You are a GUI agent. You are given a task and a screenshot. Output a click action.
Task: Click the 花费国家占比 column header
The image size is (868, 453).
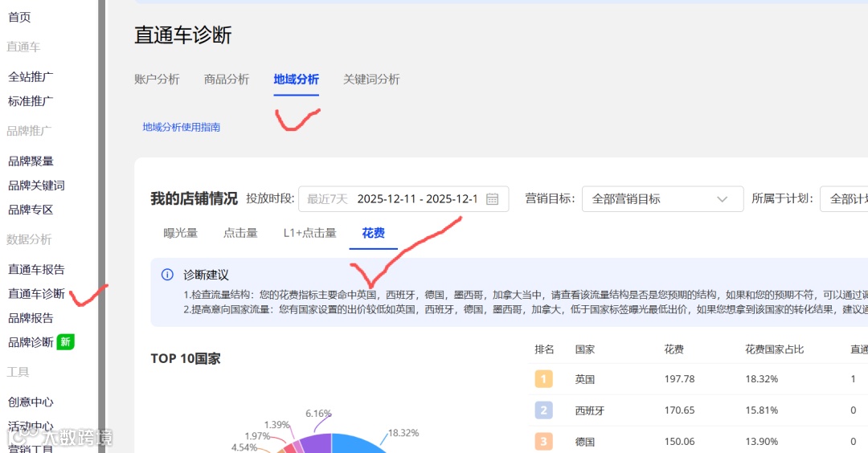point(775,349)
